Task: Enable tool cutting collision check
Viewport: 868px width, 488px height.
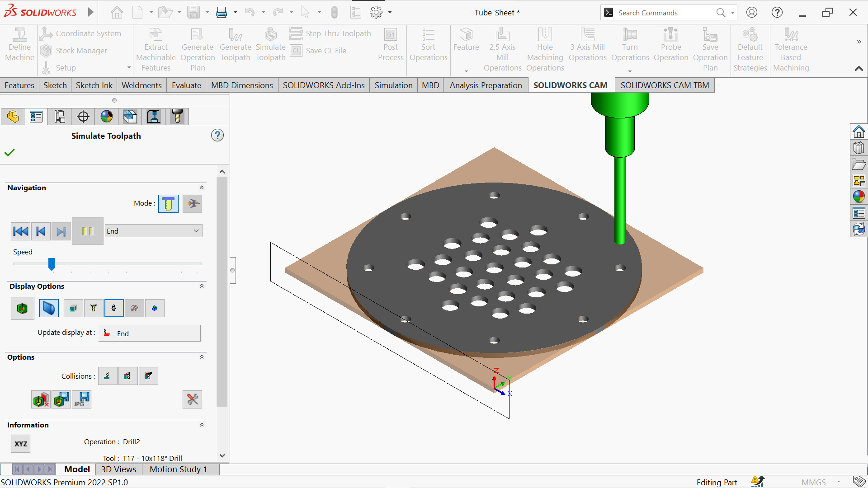Action: [x=108, y=376]
